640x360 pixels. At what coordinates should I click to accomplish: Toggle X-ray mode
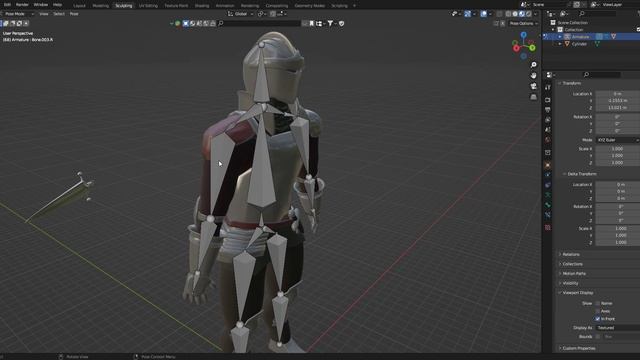pos(499,14)
